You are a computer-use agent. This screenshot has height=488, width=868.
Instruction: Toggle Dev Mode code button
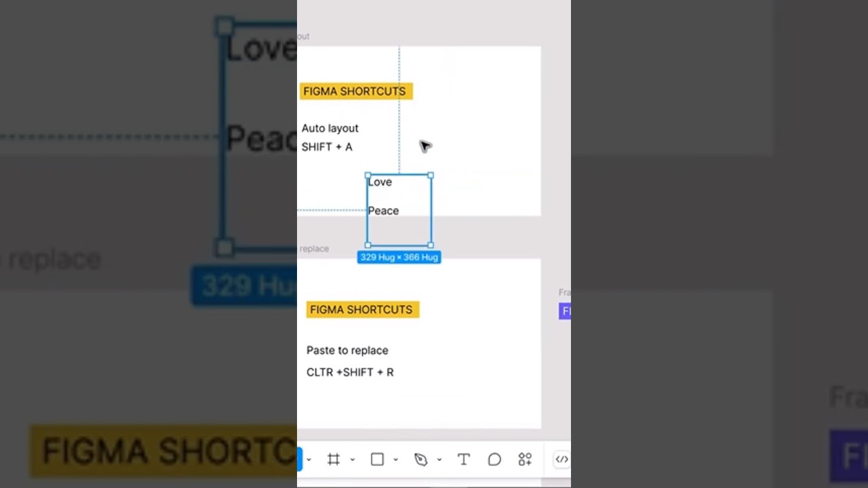[561, 460]
